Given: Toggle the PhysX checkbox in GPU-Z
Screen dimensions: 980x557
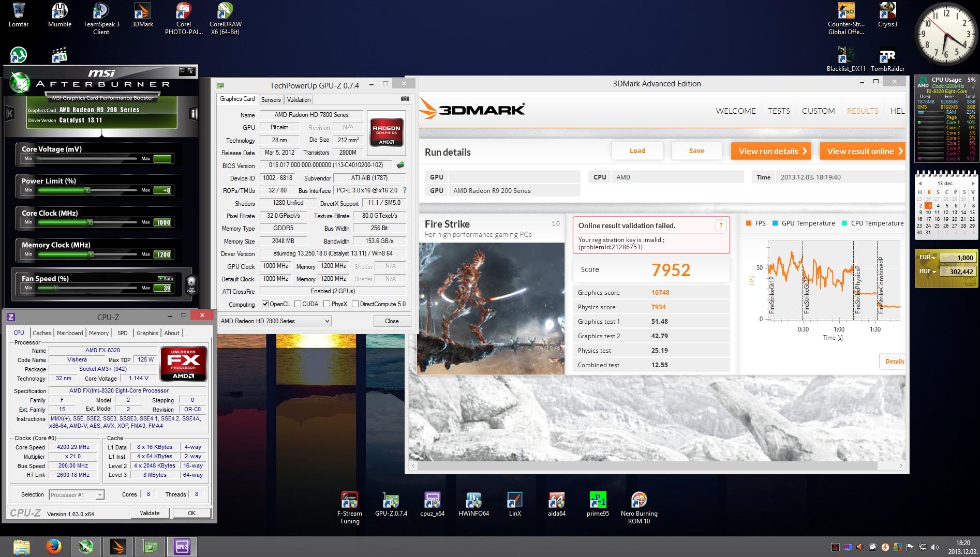Looking at the screenshot, I should click(x=326, y=304).
